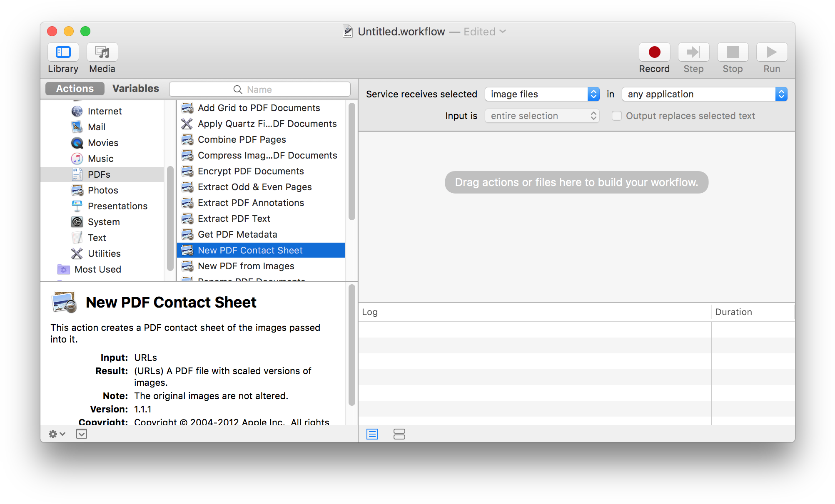Select Photos category in library

(x=103, y=190)
